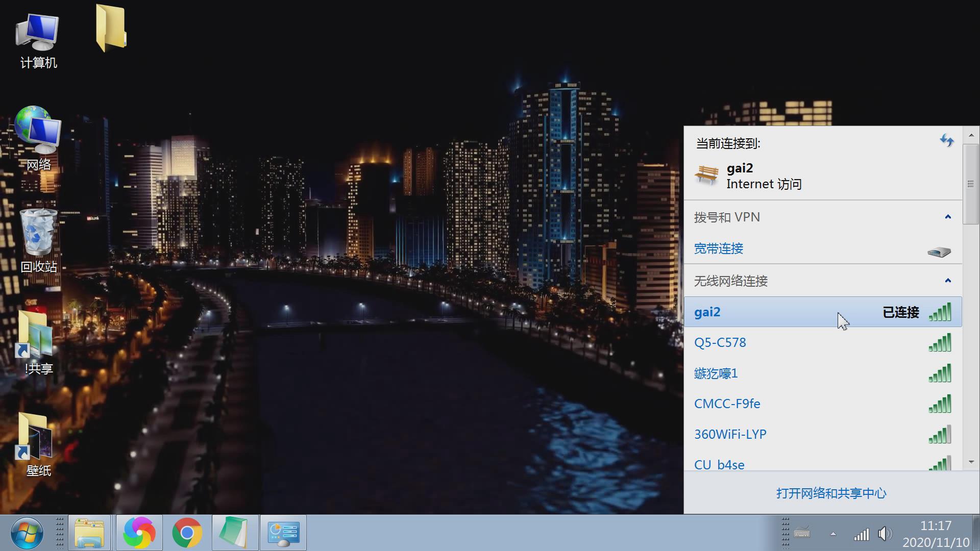980x551 pixels.
Task: Click the taskbar clock and date
Action: pyautogui.click(x=936, y=534)
